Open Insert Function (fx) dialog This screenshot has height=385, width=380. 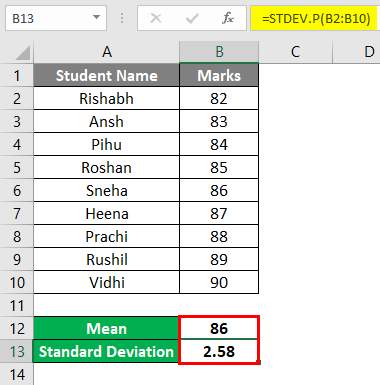pyautogui.click(x=228, y=18)
